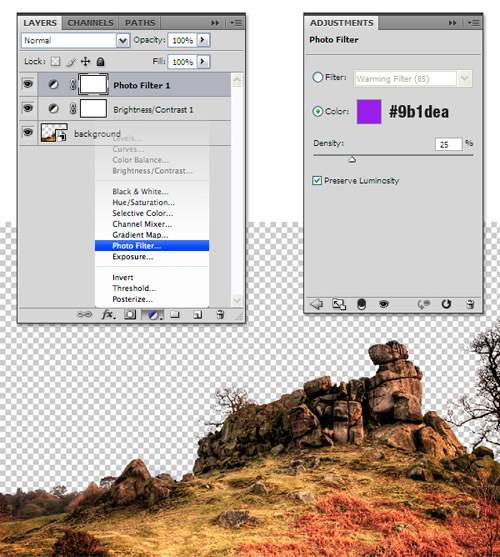Choose Photo Filter from the menu
The height and width of the screenshot is (557, 500).
pyautogui.click(x=152, y=246)
